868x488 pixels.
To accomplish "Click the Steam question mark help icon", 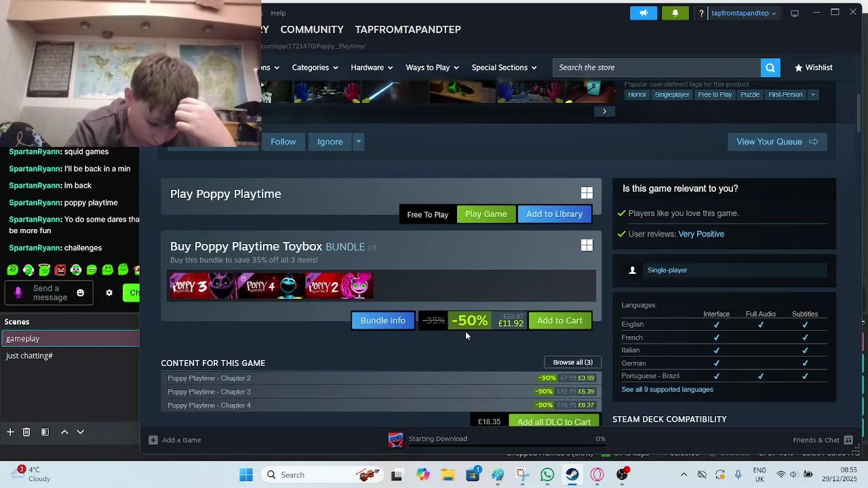I will tap(702, 13).
